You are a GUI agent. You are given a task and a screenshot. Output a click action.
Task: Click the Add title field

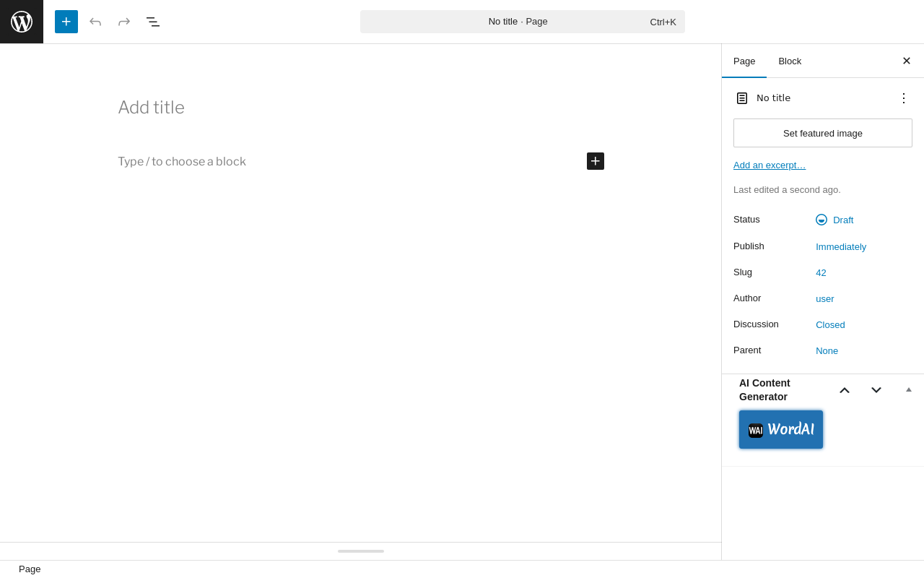click(x=361, y=108)
